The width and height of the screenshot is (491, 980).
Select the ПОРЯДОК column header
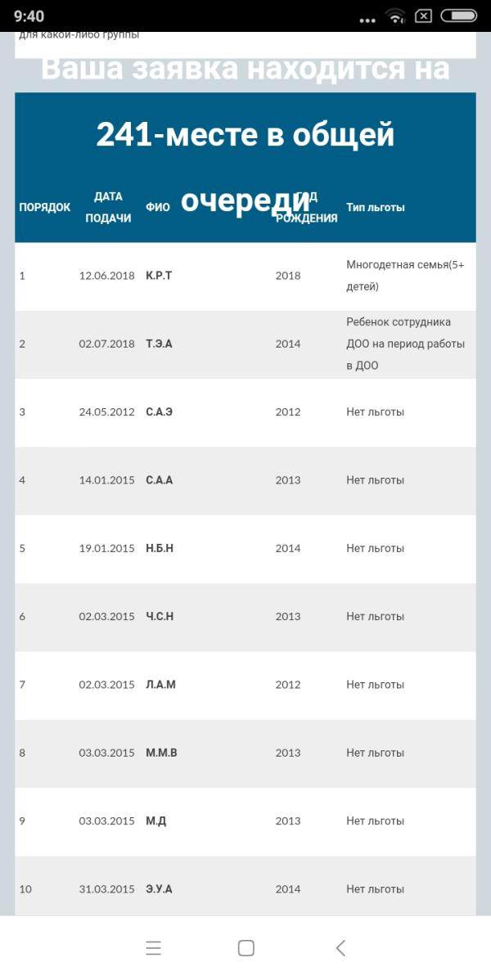click(x=44, y=208)
